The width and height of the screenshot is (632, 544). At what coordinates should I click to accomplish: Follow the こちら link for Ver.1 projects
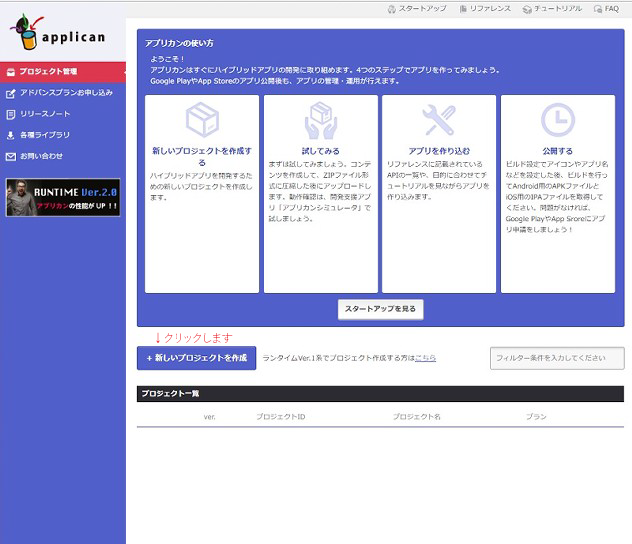tap(426, 358)
